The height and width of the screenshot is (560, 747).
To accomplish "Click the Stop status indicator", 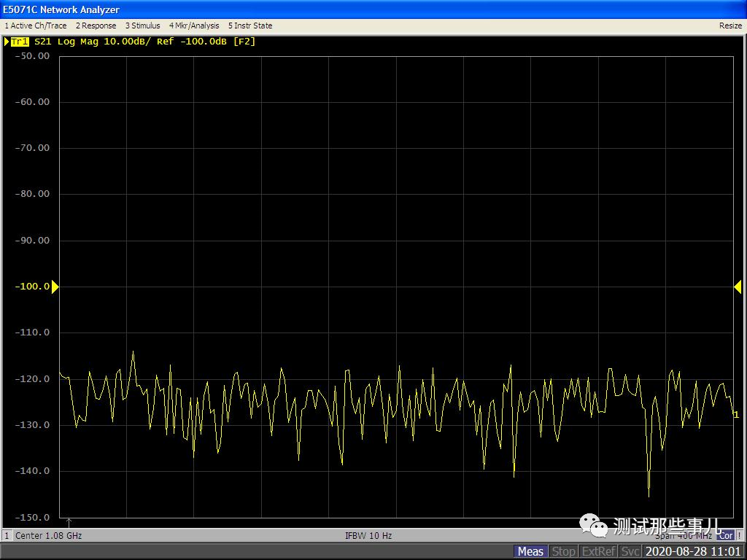I will coord(563,551).
